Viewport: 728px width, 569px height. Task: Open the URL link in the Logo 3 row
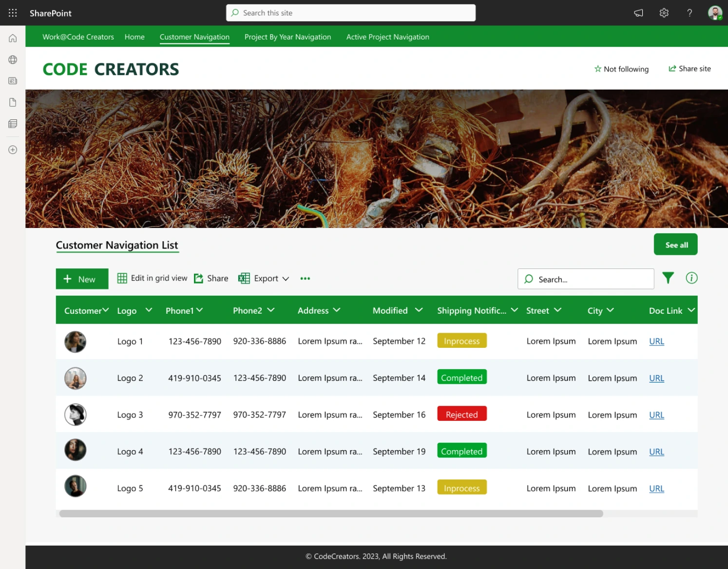(656, 415)
